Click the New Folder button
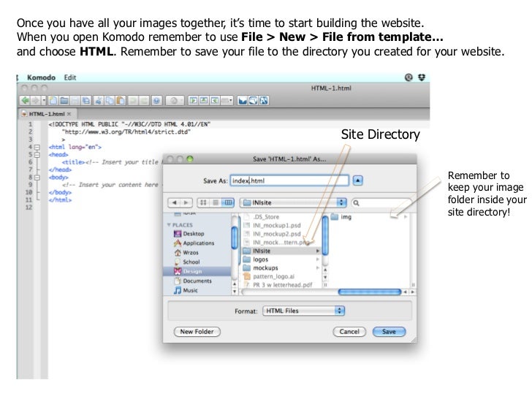The height and width of the screenshot is (399, 532). click(197, 332)
